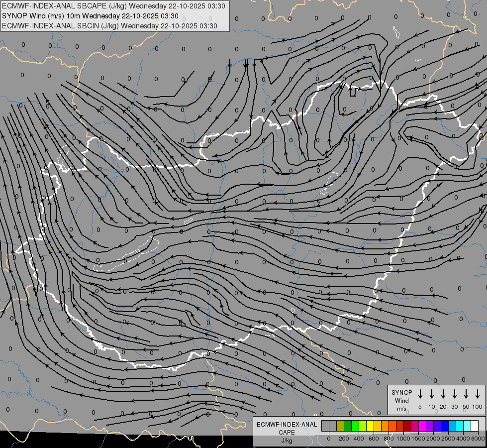This screenshot has height=448, width=487.
Task: Pick the sky blue swatch right of 2500
Action: point(452,426)
